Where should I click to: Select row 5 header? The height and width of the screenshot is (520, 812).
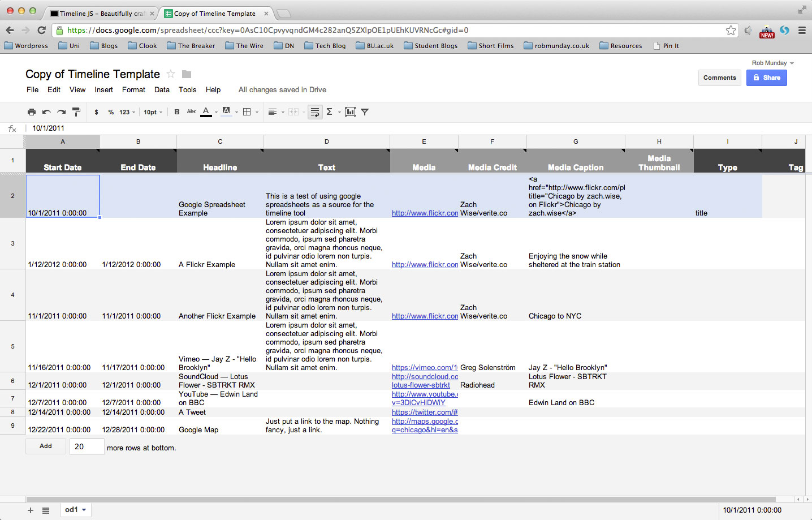coord(12,346)
